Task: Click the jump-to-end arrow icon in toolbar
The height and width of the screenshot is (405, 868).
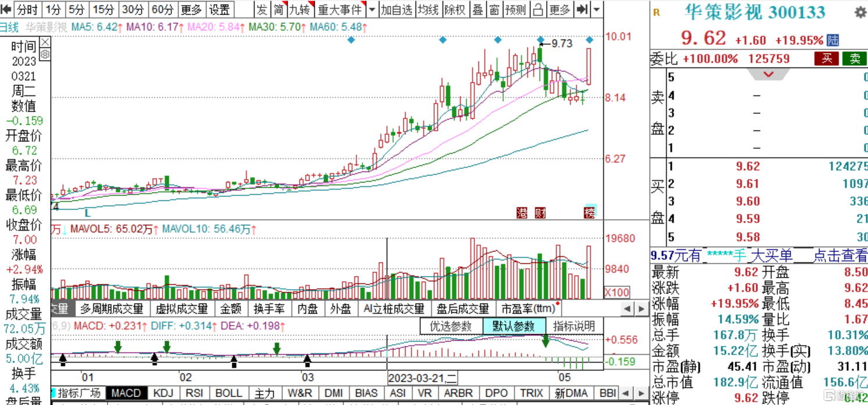Action: pos(582,9)
